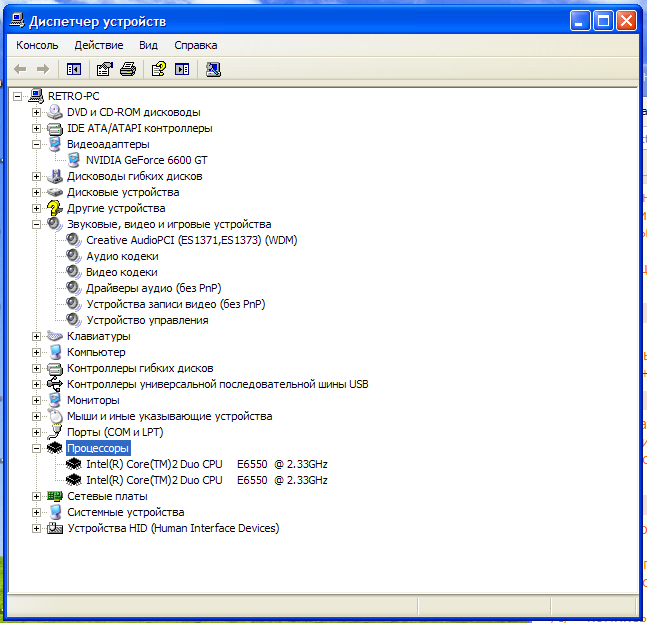Toggle the action pane toolbar icon

(182, 69)
